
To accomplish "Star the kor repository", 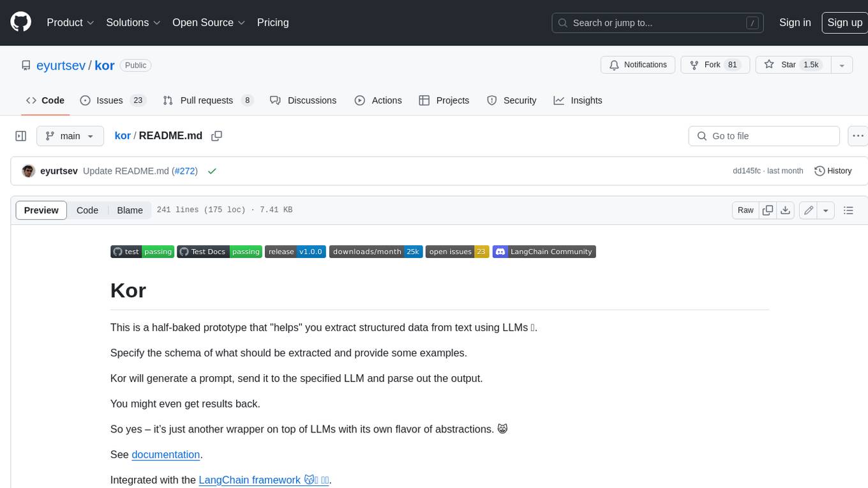I will click(792, 65).
